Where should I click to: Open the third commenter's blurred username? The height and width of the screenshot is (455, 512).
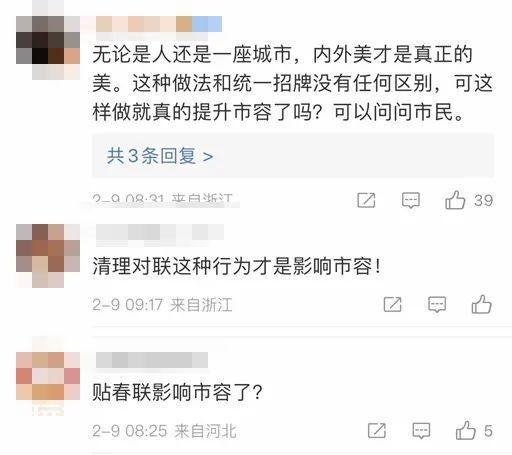pos(152,360)
